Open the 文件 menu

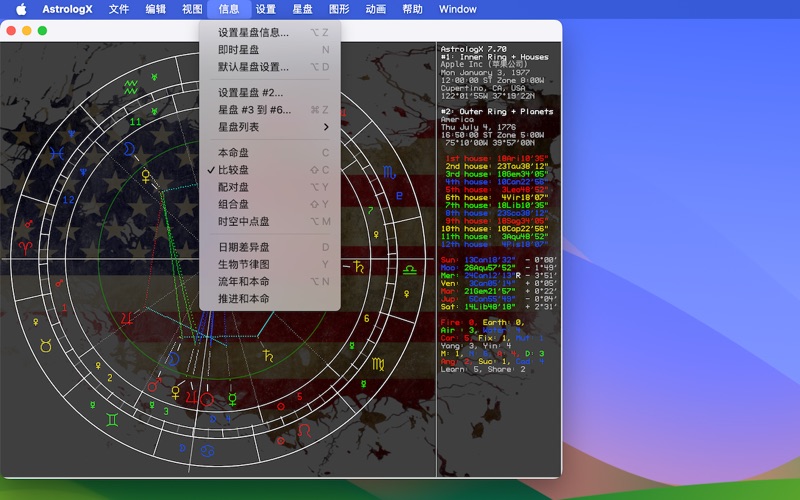(x=119, y=9)
